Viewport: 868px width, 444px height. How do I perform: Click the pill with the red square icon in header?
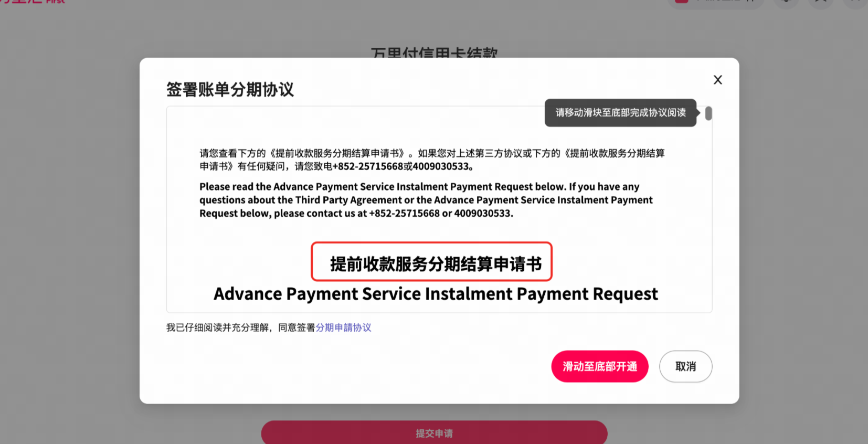[715, 3]
